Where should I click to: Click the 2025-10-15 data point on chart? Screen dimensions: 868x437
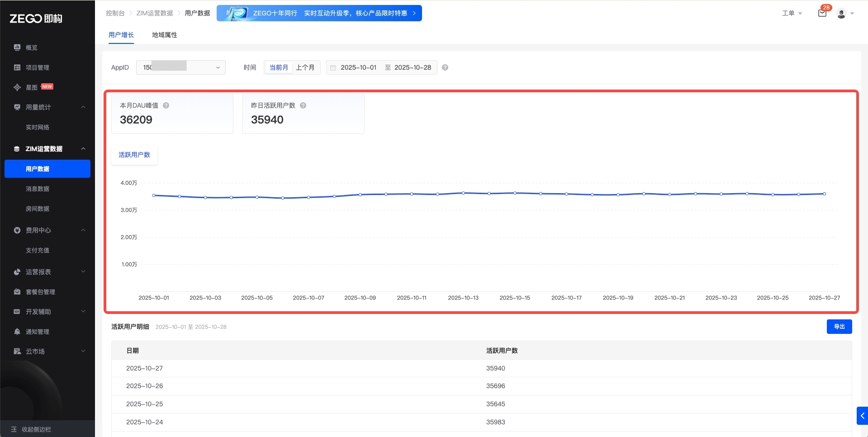pyautogui.click(x=515, y=193)
